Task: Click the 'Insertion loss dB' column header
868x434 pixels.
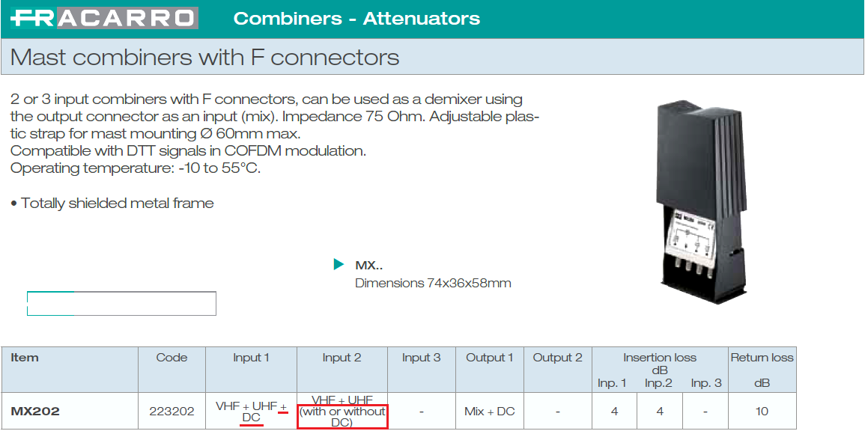Action: click(659, 363)
